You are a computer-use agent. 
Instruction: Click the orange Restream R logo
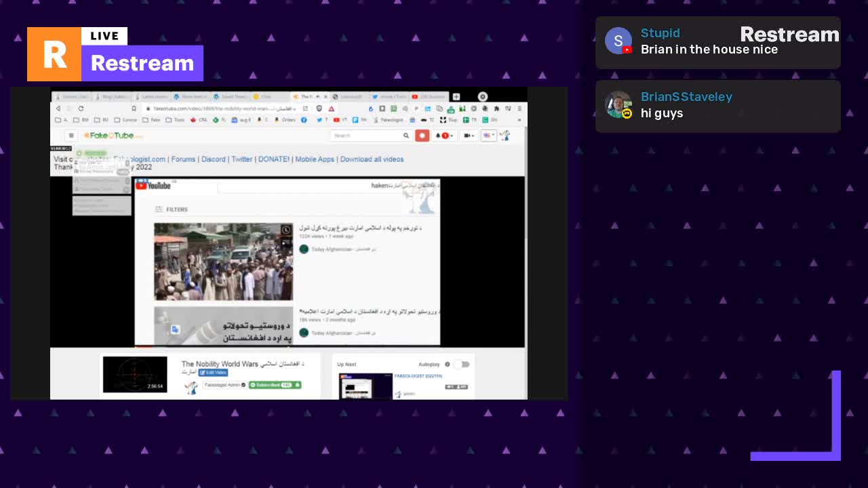pos(54,54)
